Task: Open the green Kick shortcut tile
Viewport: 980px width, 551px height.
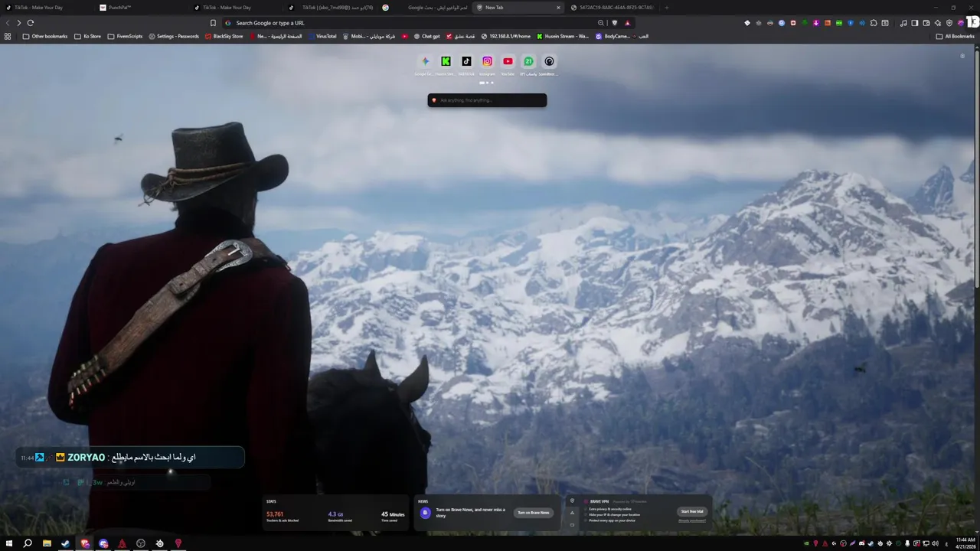Action: click(x=446, y=61)
